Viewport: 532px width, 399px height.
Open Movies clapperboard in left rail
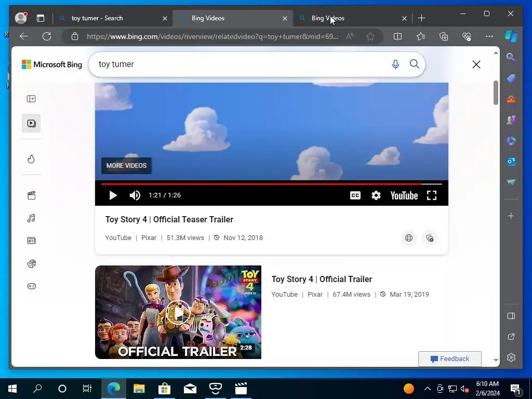[31, 195]
